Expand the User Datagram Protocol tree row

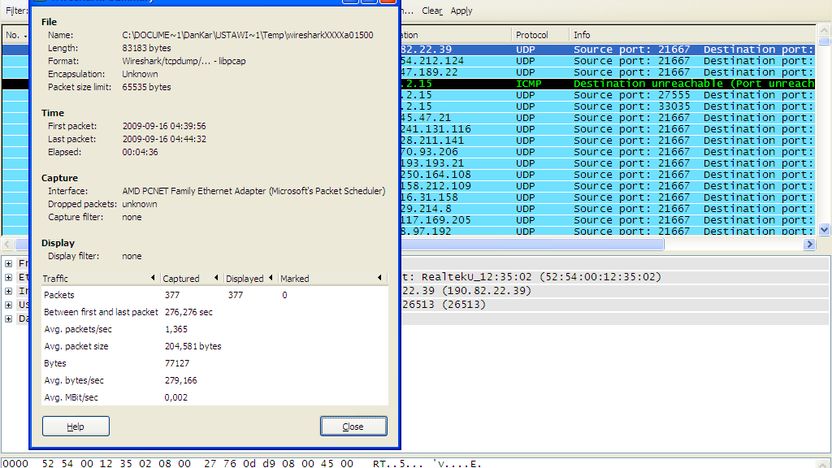pos(8,305)
